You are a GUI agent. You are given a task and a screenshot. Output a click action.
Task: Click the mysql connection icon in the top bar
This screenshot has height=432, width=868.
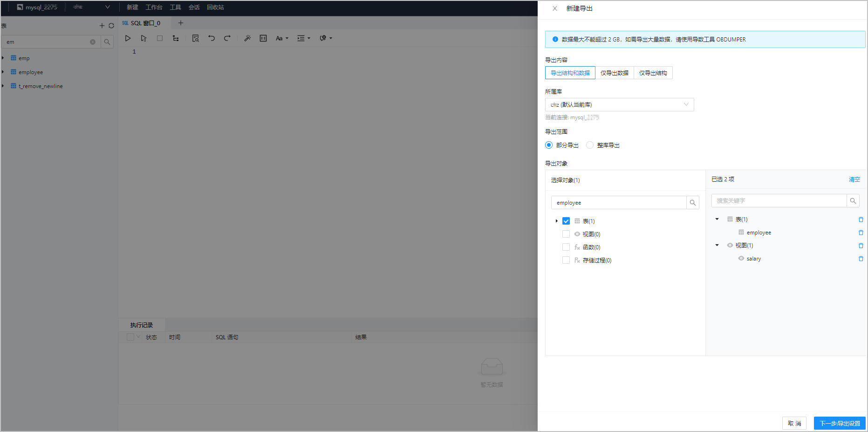20,7
